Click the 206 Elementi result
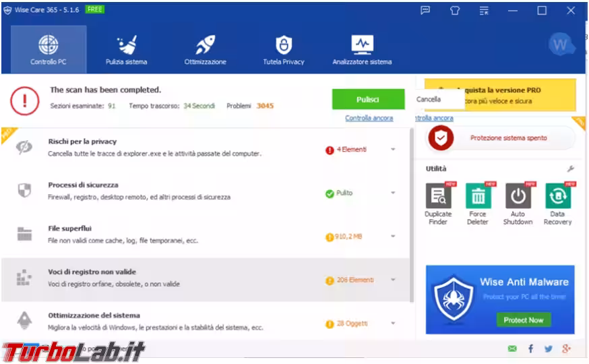The height and width of the screenshot is (364, 589). click(350, 280)
